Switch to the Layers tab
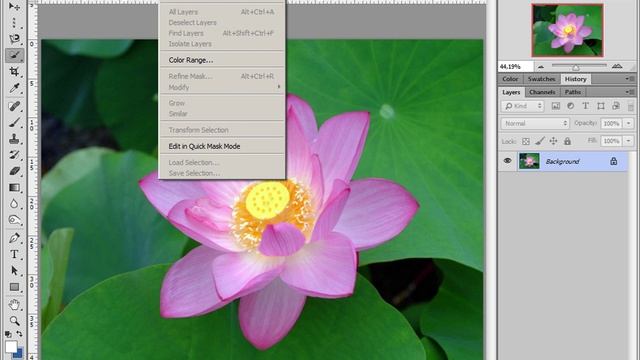640x360 pixels. 511,92
